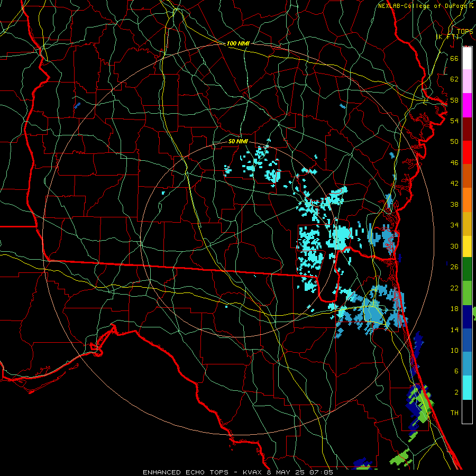Click the 2 value on the scale
The width and height of the screenshot is (476, 476).
click(x=456, y=392)
